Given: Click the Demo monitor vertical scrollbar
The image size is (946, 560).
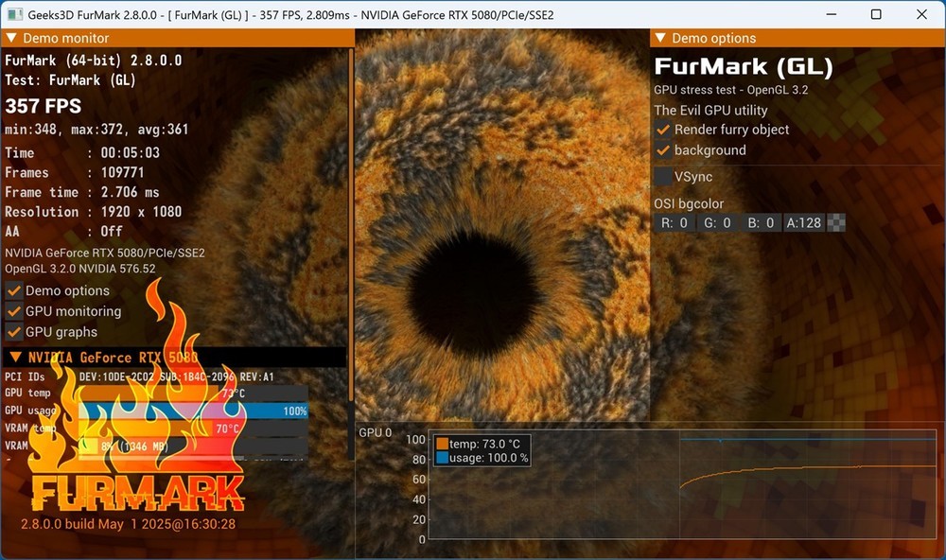Looking at the screenshot, I should (351, 223).
